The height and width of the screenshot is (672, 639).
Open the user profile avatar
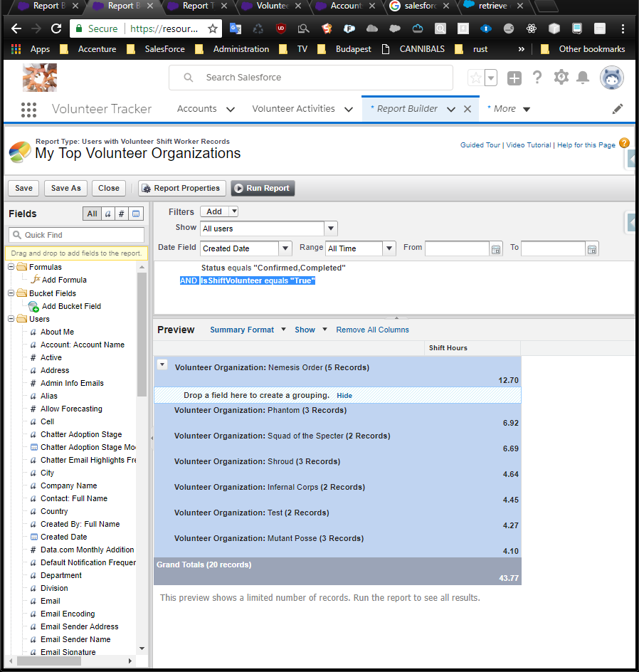pyautogui.click(x=611, y=78)
